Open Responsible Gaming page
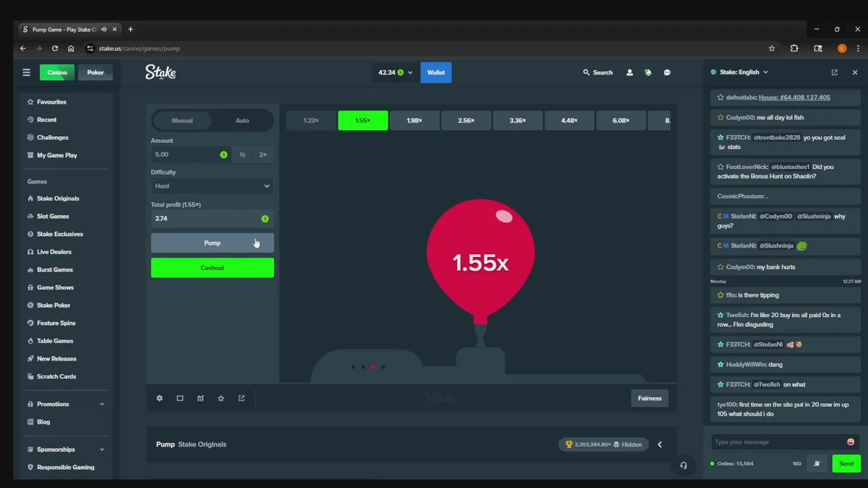Viewport: 868px width, 488px height. point(66,467)
